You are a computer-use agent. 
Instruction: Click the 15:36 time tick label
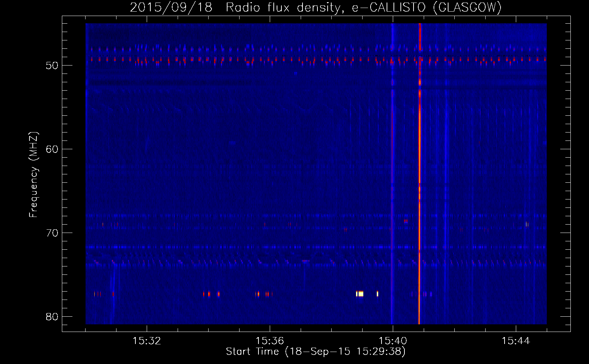click(x=270, y=341)
